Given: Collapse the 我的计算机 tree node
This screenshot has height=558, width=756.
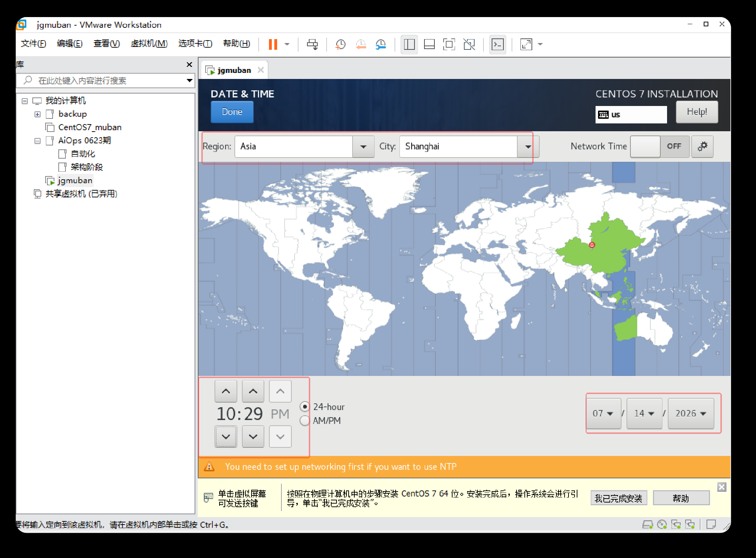Looking at the screenshot, I should pyautogui.click(x=25, y=101).
